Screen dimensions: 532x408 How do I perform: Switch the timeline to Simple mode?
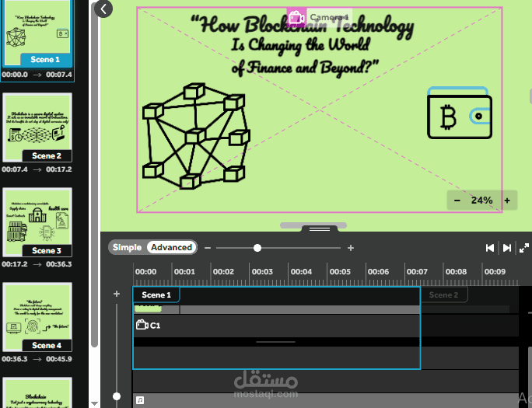[x=127, y=247]
